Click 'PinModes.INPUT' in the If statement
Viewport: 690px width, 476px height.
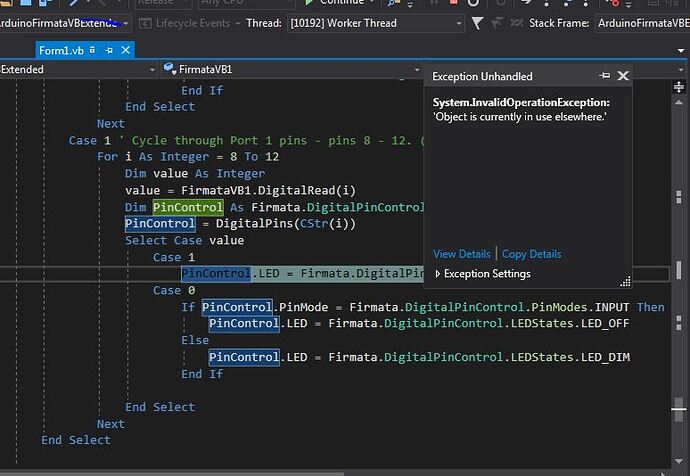580,307
